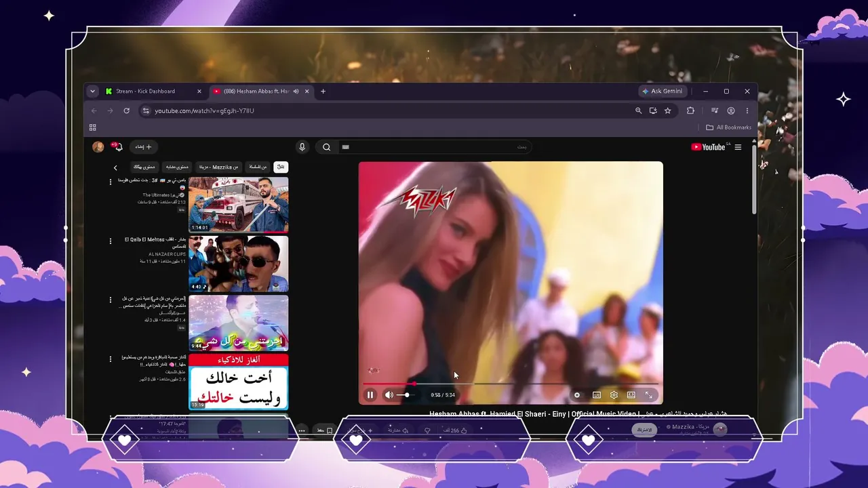Open options for The Ultimates video
This screenshot has height=488, width=868.
(111, 182)
